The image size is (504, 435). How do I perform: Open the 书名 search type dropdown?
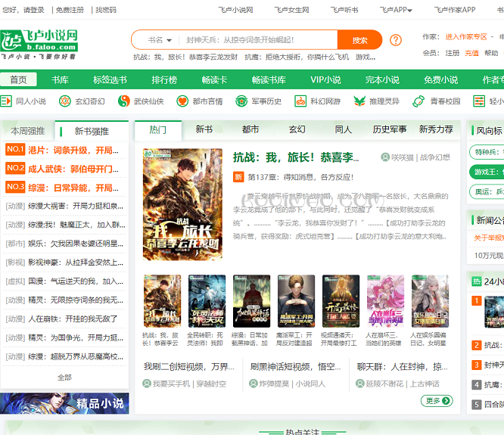coord(160,40)
